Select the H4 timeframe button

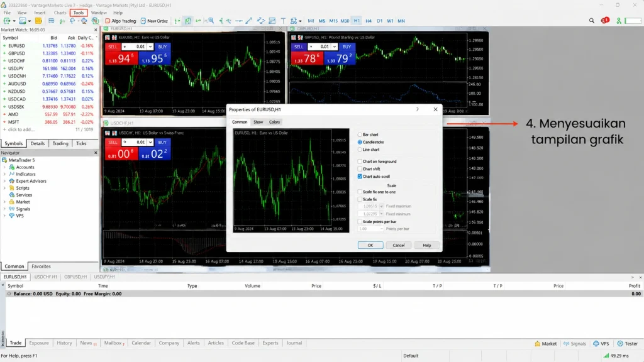click(x=369, y=21)
